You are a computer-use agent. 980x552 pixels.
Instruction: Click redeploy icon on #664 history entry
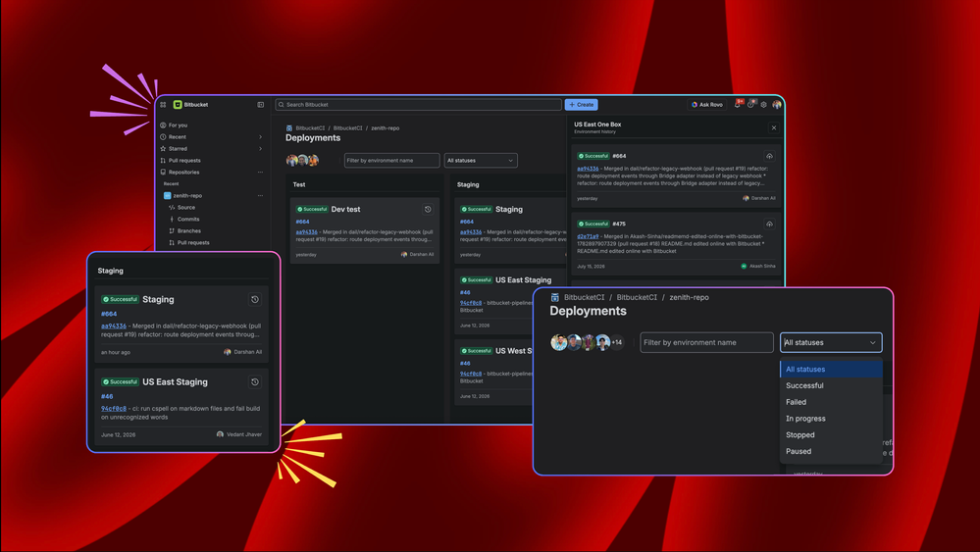point(769,156)
